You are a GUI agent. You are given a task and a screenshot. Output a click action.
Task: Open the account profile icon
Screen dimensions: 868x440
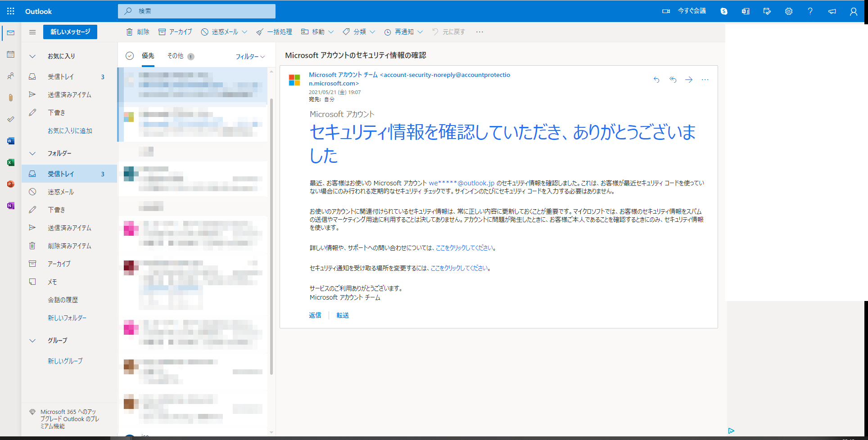coord(854,11)
